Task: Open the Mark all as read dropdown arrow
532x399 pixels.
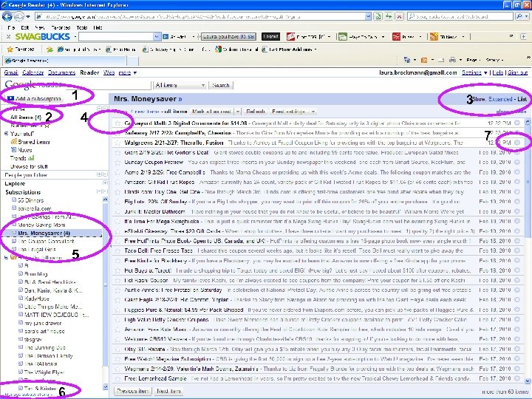Action: (x=238, y=112)
